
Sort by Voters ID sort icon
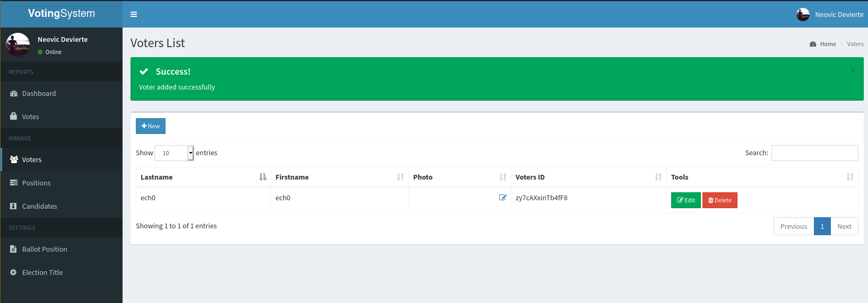tap(658, 177)
